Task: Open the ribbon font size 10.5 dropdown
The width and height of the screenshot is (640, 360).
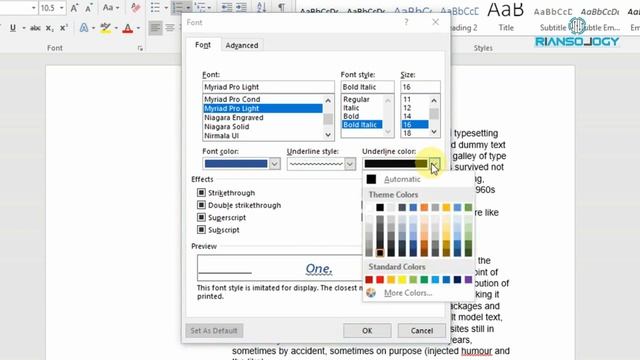Action: coord(61,8)
